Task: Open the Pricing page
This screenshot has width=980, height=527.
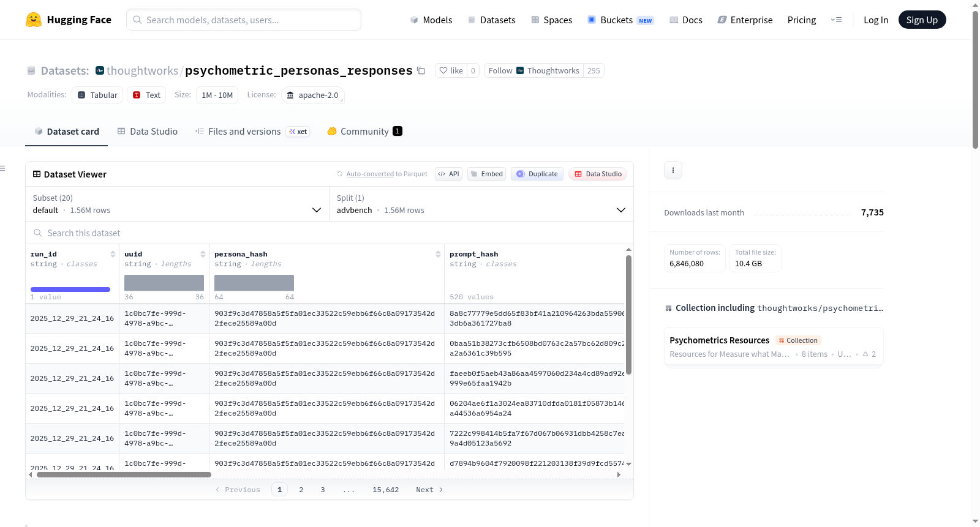Action: pos(802,20)
